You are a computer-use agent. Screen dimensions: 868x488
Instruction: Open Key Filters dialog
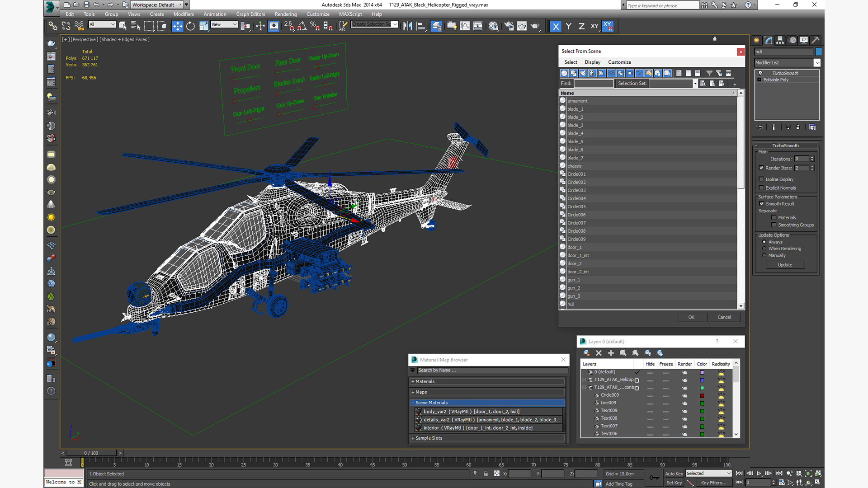click(713, 483)
